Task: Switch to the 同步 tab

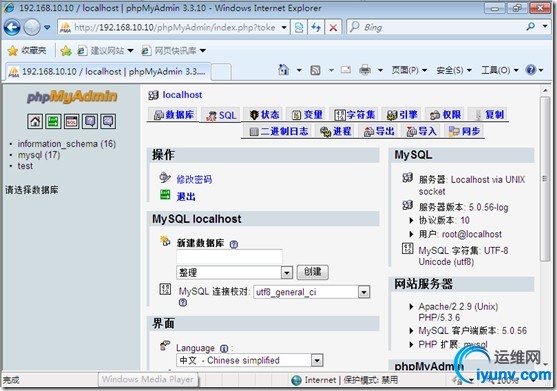Action: coord(464,131)
